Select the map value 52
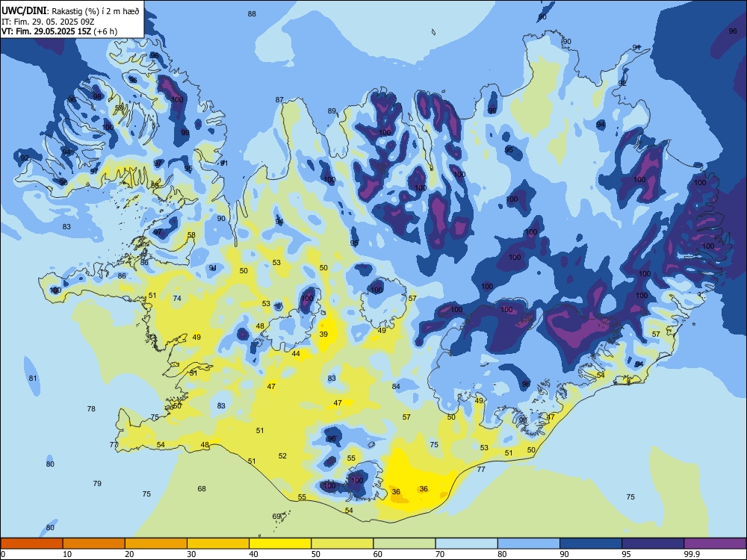Image resolution: width=747 pixels, height=560 pixels. [x=282, y=455]
